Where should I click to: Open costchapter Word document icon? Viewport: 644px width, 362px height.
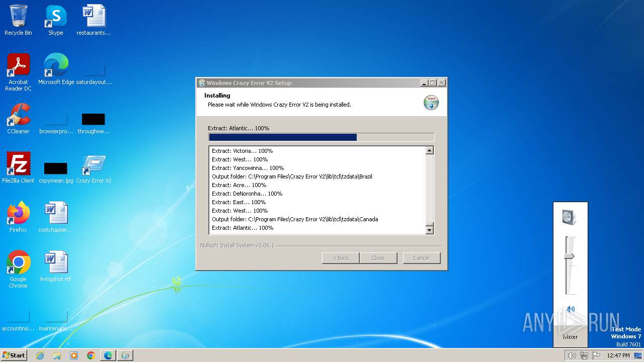click(x=56, y=217)
